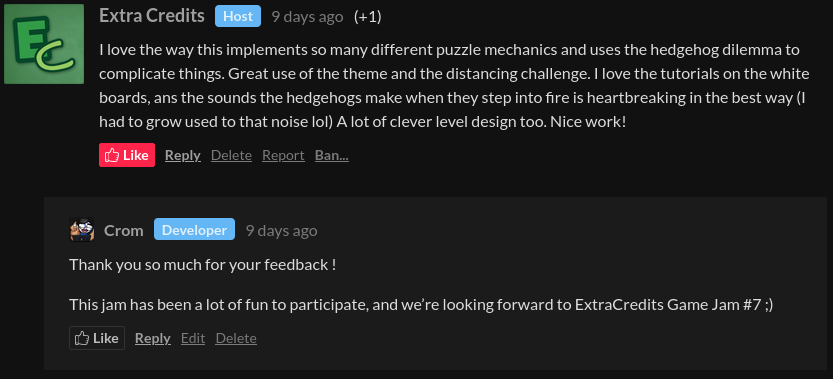Reply to the Extra Credits comment
The height and width of the screenshot is (379, 833).
click(183, 155)
